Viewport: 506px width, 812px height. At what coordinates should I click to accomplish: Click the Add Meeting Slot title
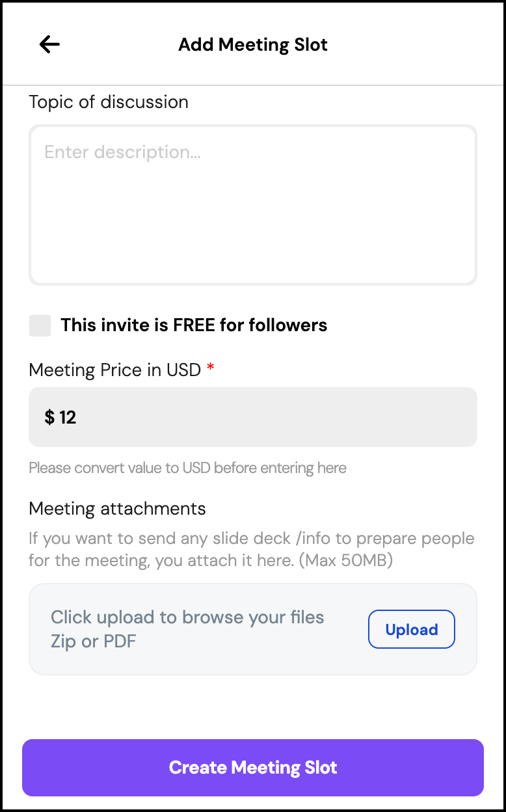coord(253,45)
